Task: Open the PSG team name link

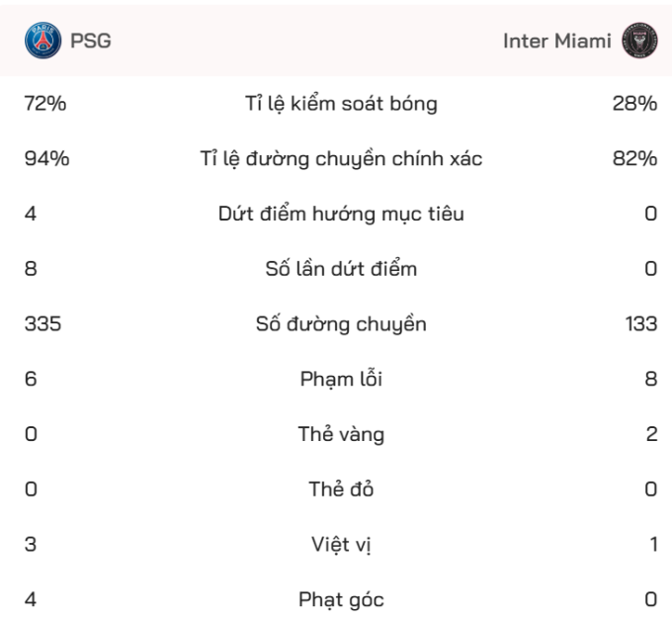Action: [91, 42]
